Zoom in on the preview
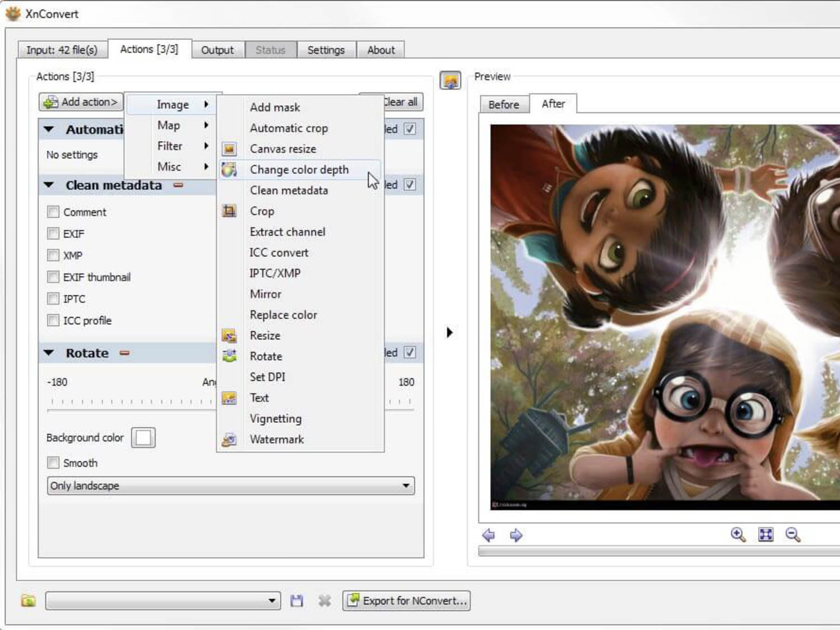Screen dimensions: 840x630 coord(738,535)
